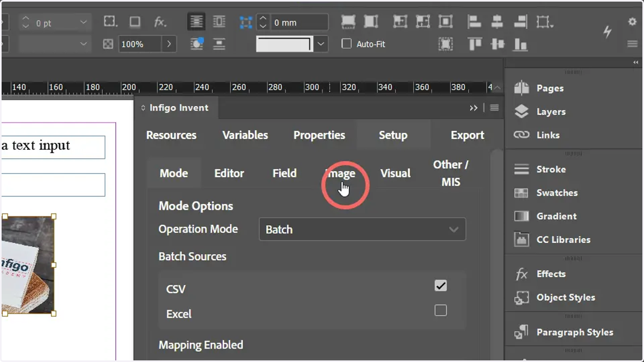Open the fx effects icon in control bar
Image resolution: width=644 pixels, height=362 pixels.
click(x=160, y=21)
